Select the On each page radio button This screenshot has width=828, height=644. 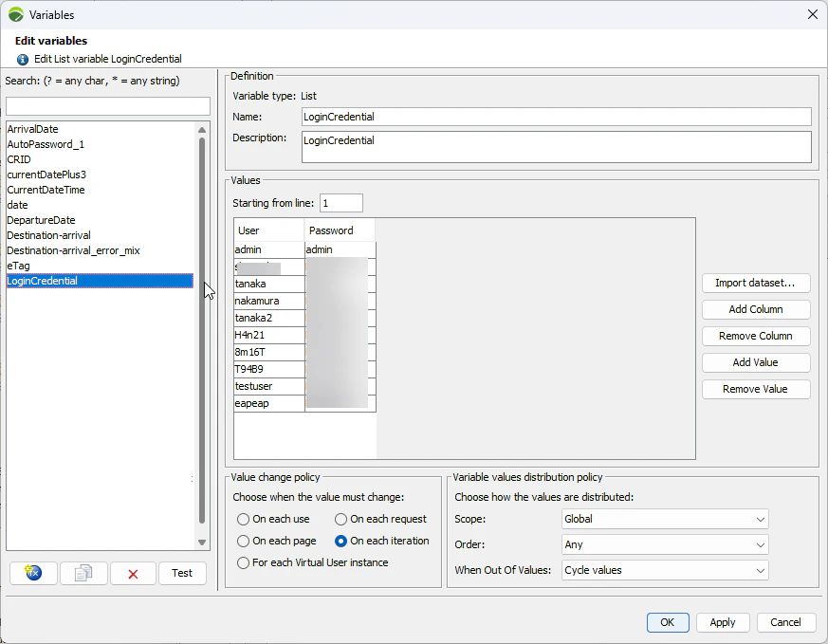[x=243, y=541]
